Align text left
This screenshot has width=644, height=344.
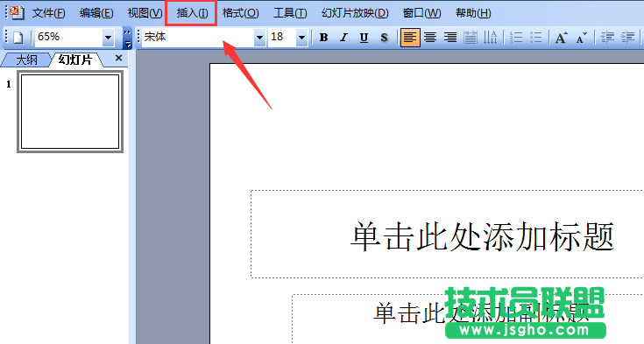[410, 38]
